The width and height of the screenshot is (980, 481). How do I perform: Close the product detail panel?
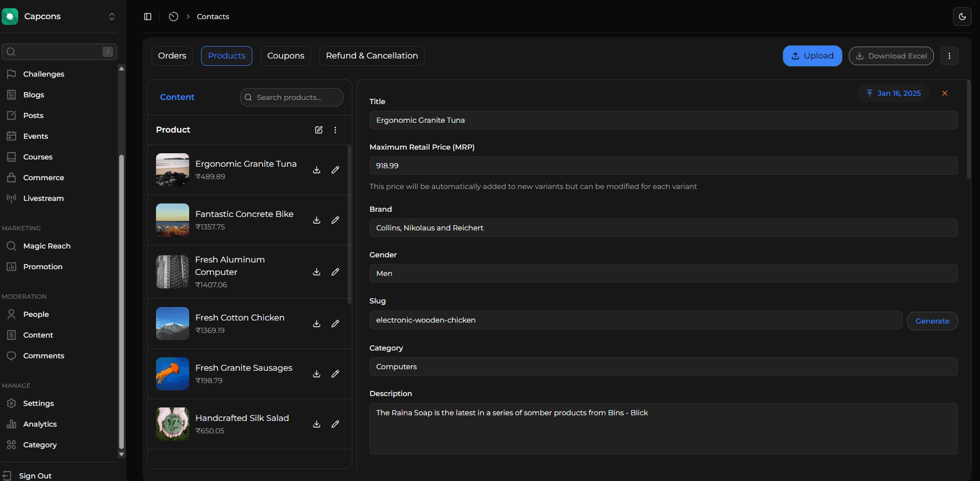(945, 93)
